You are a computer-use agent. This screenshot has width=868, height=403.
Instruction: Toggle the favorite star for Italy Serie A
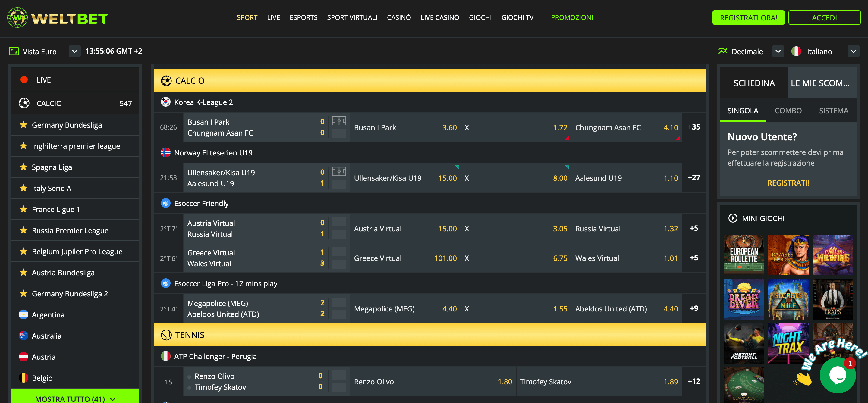23,188
